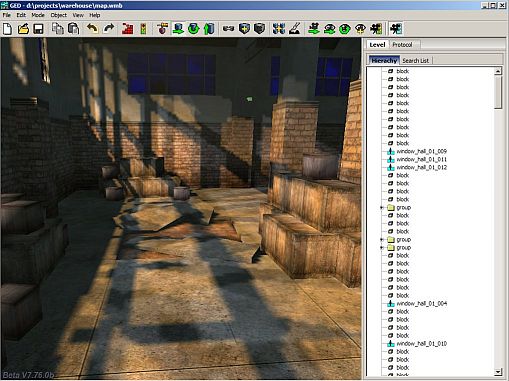The image size is (509, 381).
Task: Activate the rotate object tool
Action: (x=194, y=29)
